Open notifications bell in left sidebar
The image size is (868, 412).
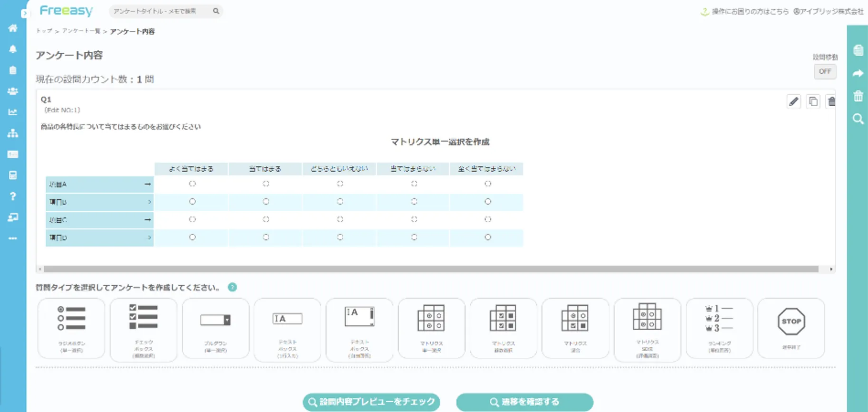(13, 49)
